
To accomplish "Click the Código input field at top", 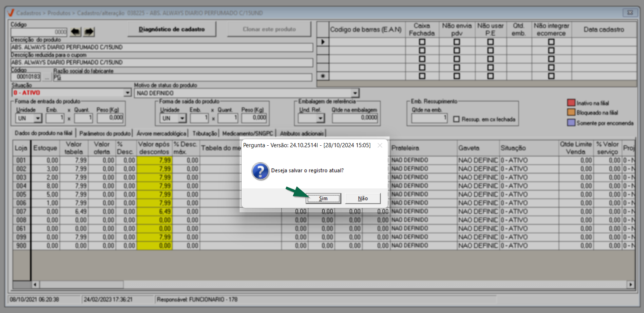I will [39, 32].
